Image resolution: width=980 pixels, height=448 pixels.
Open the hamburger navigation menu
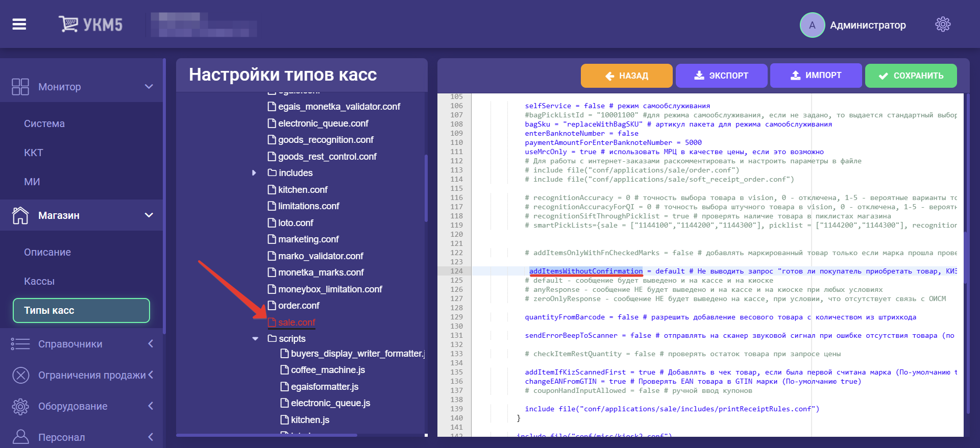point(19,24)
